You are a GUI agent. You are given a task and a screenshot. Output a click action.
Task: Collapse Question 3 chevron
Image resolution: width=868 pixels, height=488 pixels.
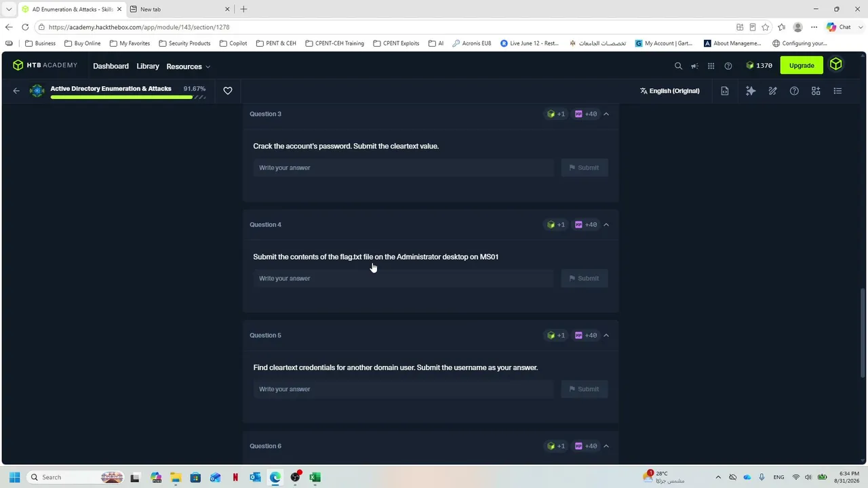pos(606,114)
